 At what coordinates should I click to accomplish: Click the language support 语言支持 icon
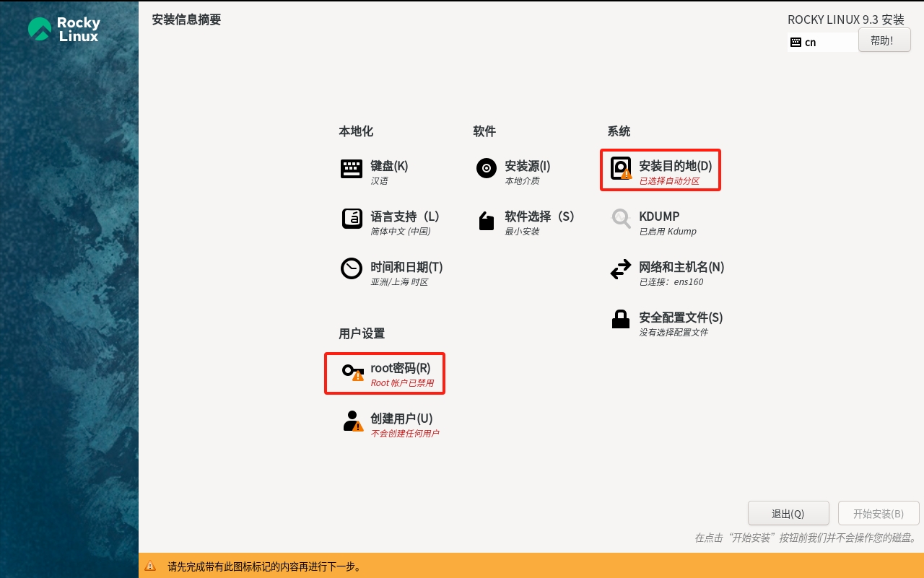[352, 219]
